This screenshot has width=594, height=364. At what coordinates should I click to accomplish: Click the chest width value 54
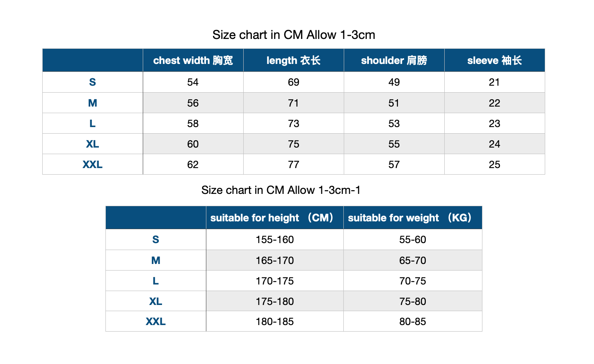[193, 82]
